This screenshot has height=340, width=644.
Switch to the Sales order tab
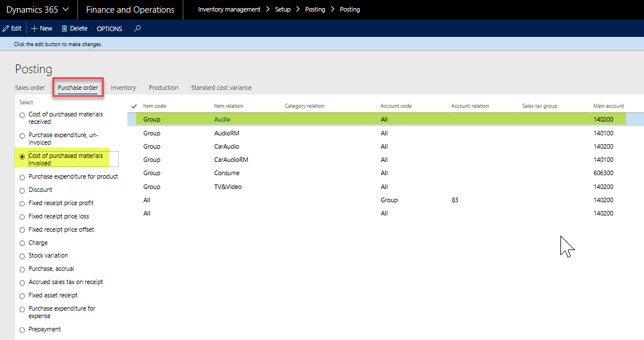click(30, 88)
